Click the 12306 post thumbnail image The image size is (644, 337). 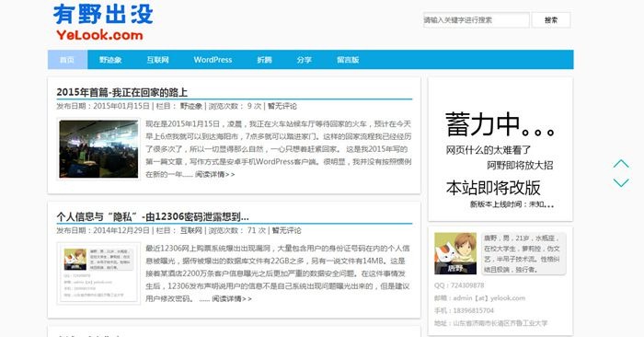pyautogui.click(x=98, y=273)
